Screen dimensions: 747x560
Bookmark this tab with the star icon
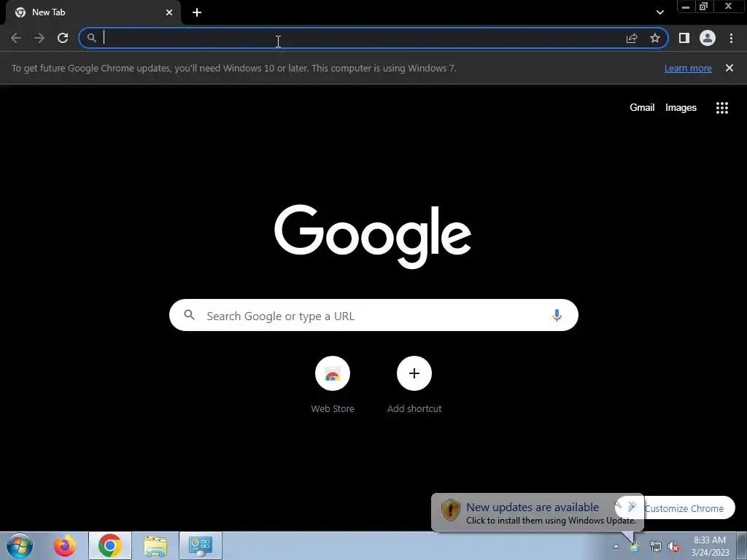point(655,38)
